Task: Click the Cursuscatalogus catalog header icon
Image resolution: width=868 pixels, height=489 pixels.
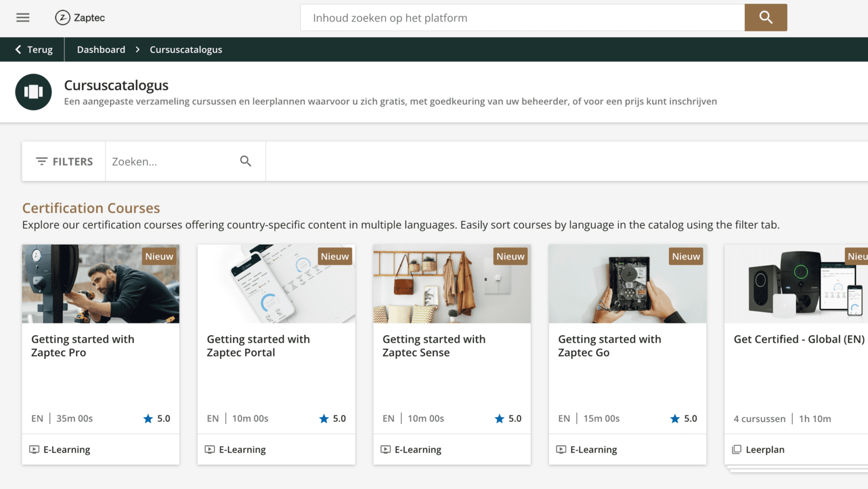Action: click(33, 92)
